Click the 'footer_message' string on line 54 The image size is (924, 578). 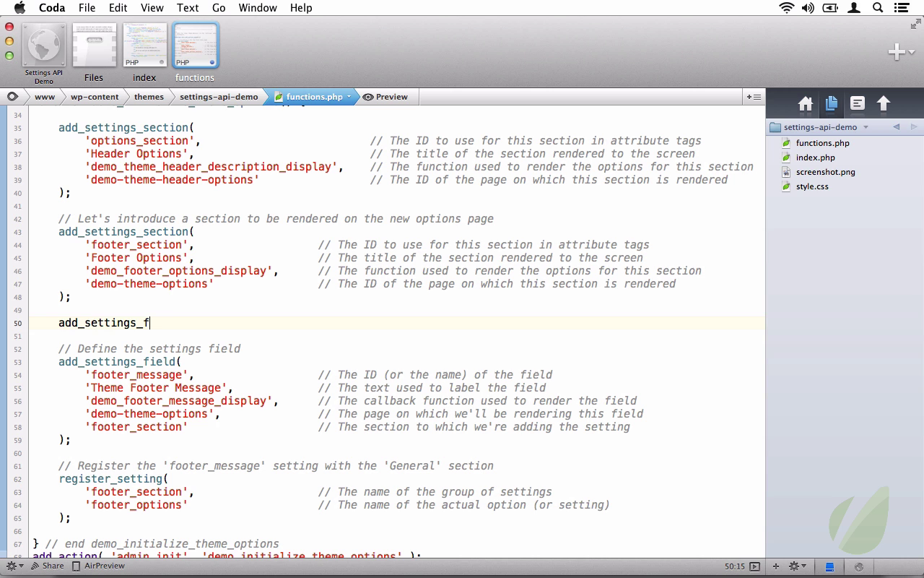138,375
